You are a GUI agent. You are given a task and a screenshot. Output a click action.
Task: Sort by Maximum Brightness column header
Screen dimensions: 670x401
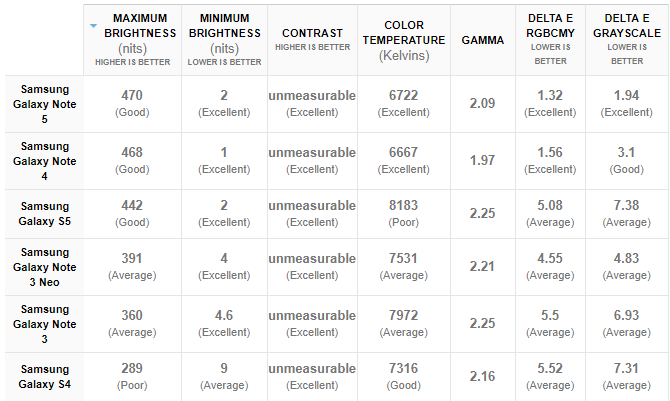click(132, 40)
